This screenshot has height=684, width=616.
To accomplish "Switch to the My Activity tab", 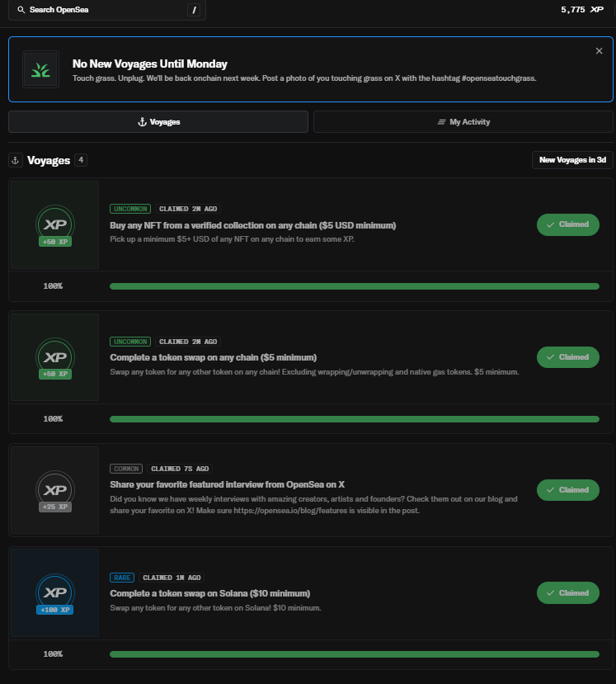I will tap(463, 122).
